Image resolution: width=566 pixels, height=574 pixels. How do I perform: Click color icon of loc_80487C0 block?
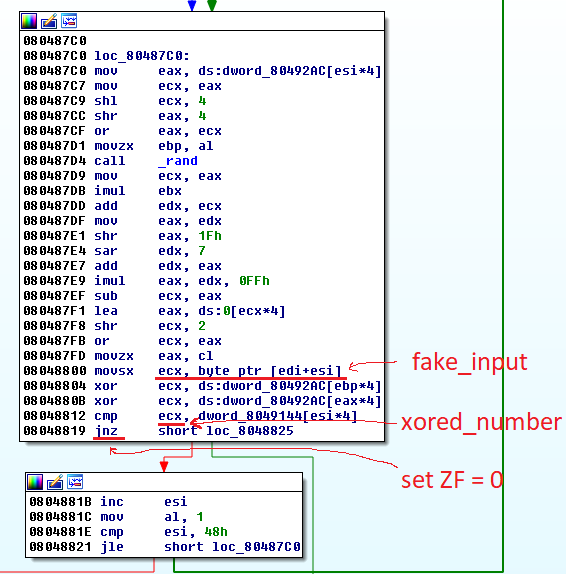coord(29,21)
